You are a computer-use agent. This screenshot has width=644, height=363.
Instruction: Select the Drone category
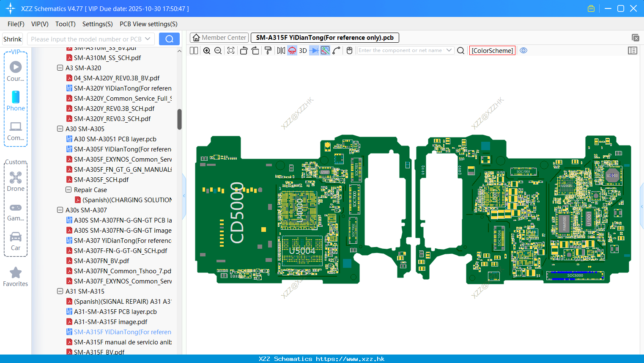(16, 181)
